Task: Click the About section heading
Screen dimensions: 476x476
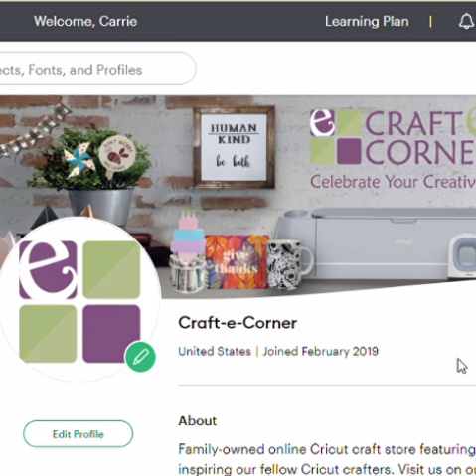Action: [198, 421]
